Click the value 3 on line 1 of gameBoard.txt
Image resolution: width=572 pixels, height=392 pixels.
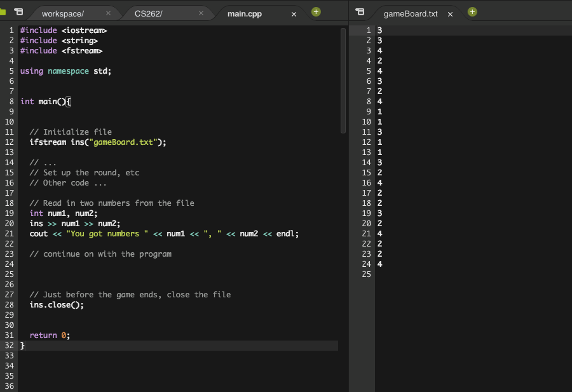point(380,30)
